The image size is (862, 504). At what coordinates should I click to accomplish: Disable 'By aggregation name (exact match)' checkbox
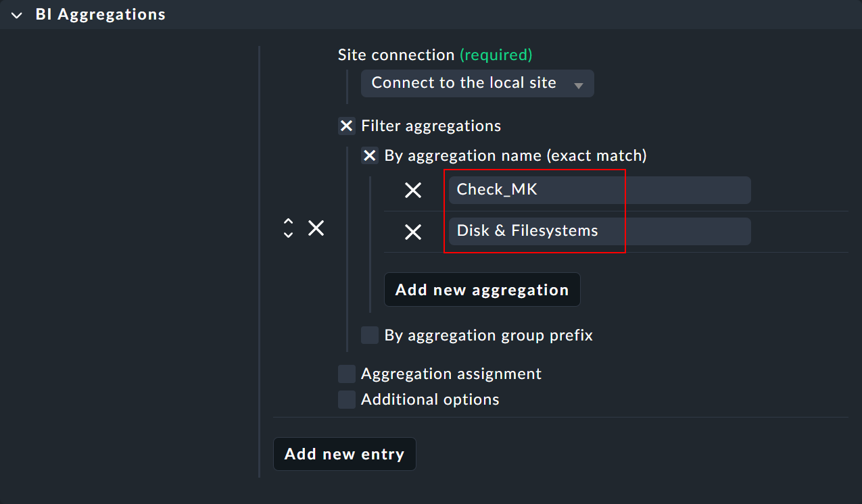[370, 156]
